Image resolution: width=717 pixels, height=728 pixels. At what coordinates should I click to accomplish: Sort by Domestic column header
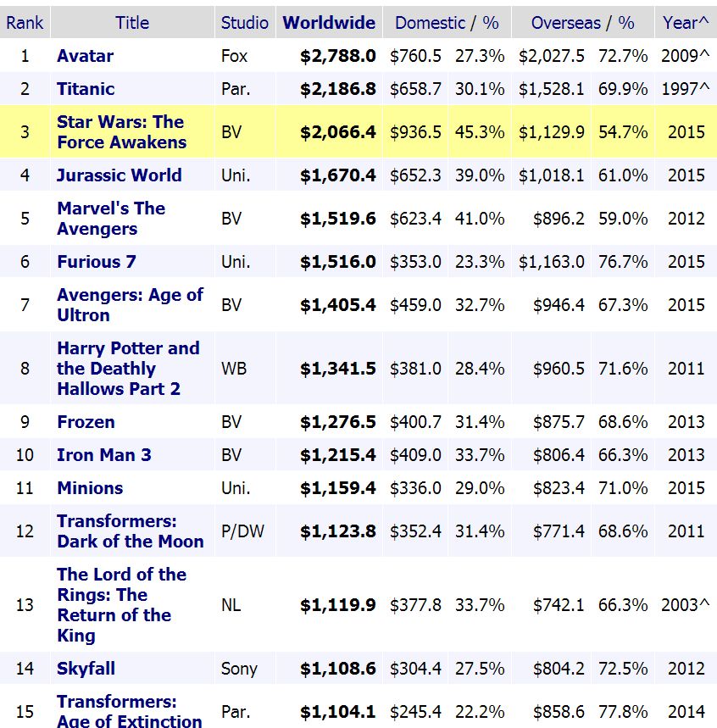[x=430, y=23]
